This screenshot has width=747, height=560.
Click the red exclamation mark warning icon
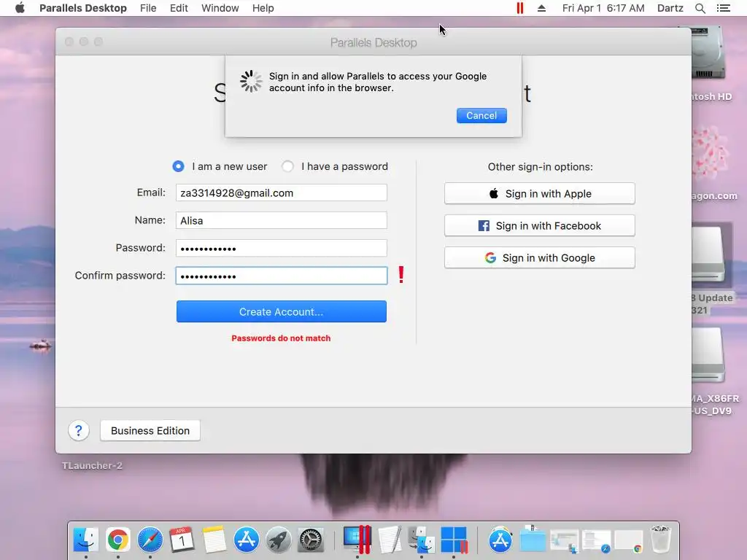pos(401,275)
